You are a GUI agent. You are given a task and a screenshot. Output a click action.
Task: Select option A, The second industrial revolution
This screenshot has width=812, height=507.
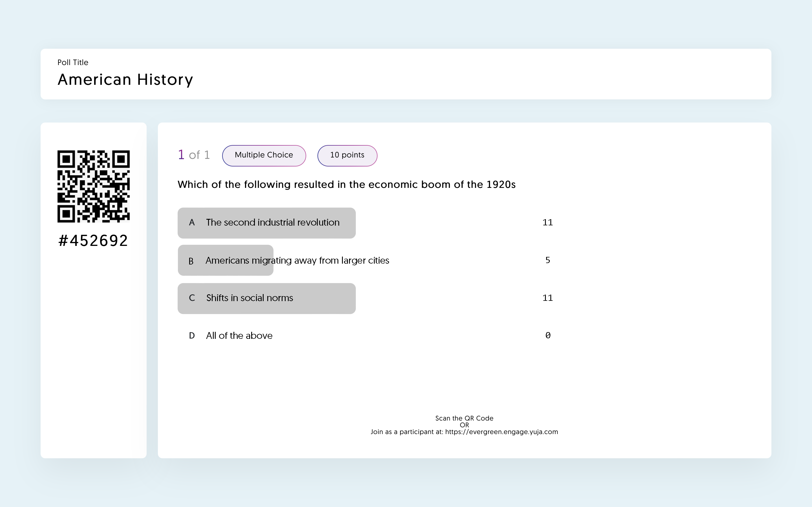tap(272, 223)
